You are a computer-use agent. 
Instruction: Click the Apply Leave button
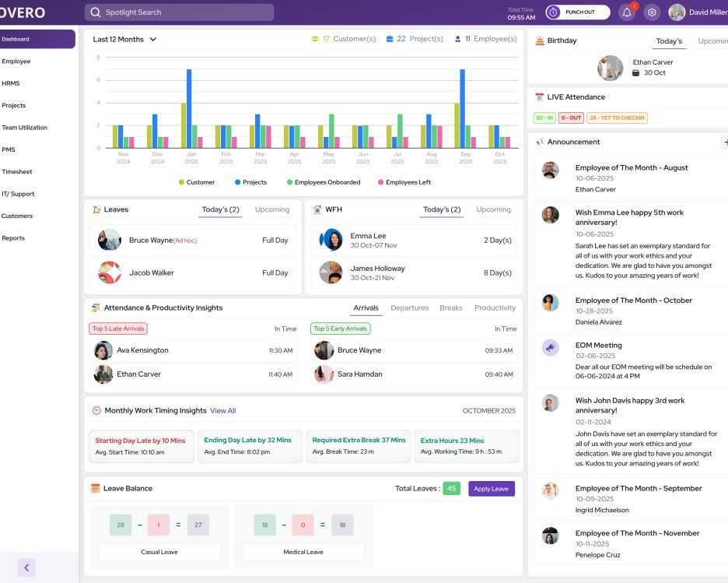(492, 489)
